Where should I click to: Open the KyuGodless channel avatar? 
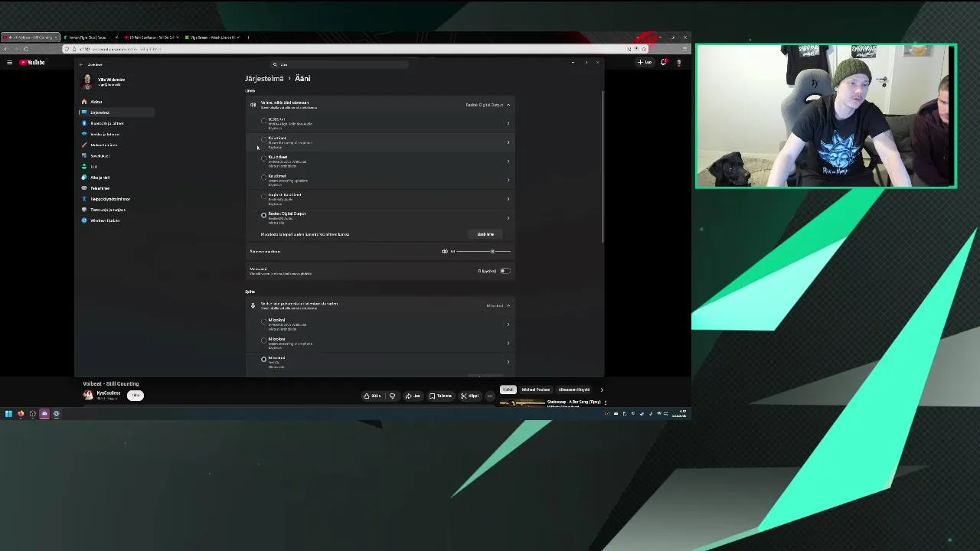click(88, 395)
